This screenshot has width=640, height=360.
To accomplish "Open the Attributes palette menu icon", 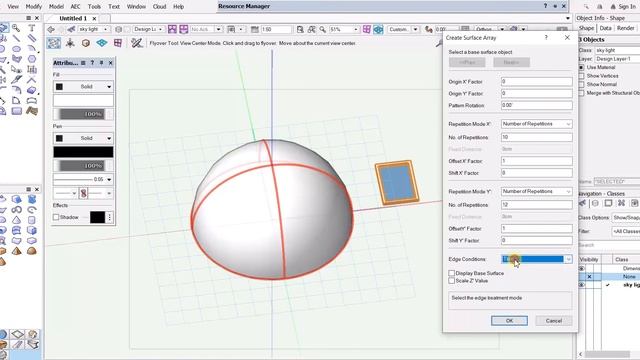I will [83, 63].
